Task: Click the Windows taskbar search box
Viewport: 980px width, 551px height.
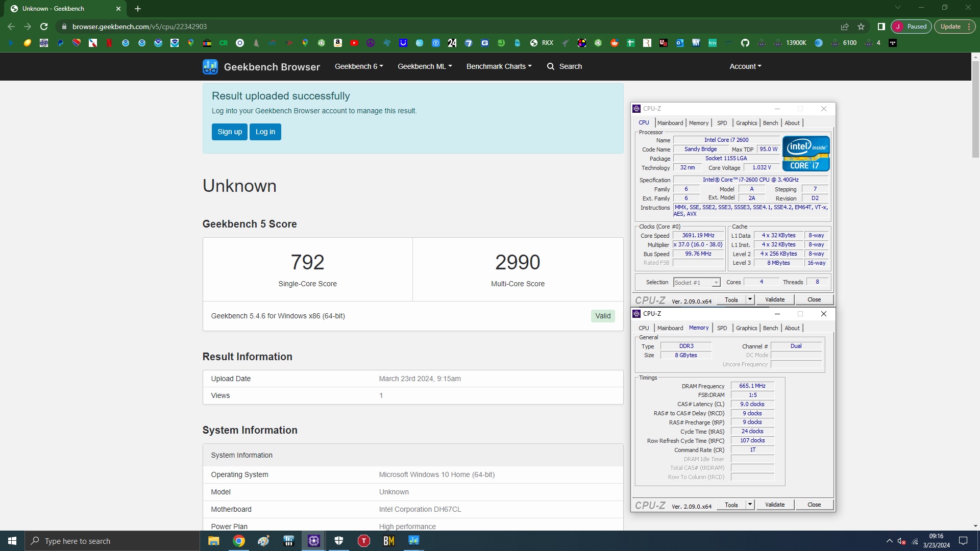Action: 112,541
